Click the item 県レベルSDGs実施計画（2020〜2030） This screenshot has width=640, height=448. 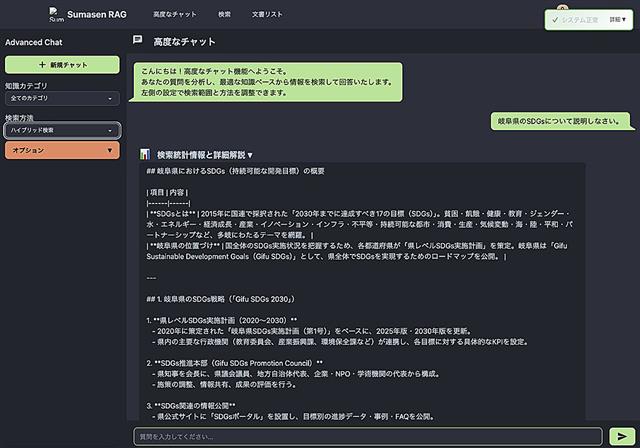pyautogui.click(x=222, y=320)
